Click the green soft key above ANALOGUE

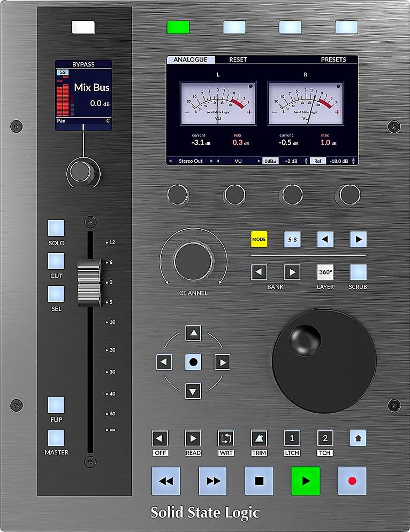coord(178,27)
